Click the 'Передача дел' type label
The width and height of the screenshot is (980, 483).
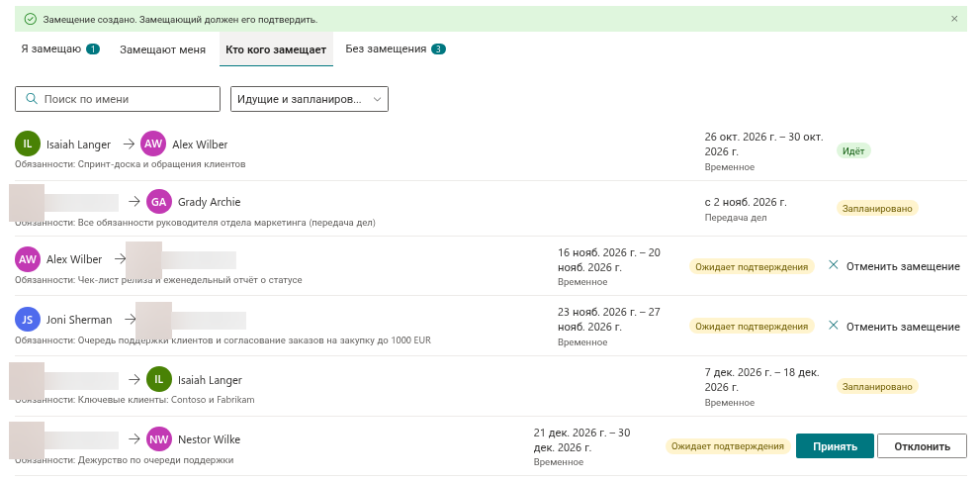click(736, 218)
